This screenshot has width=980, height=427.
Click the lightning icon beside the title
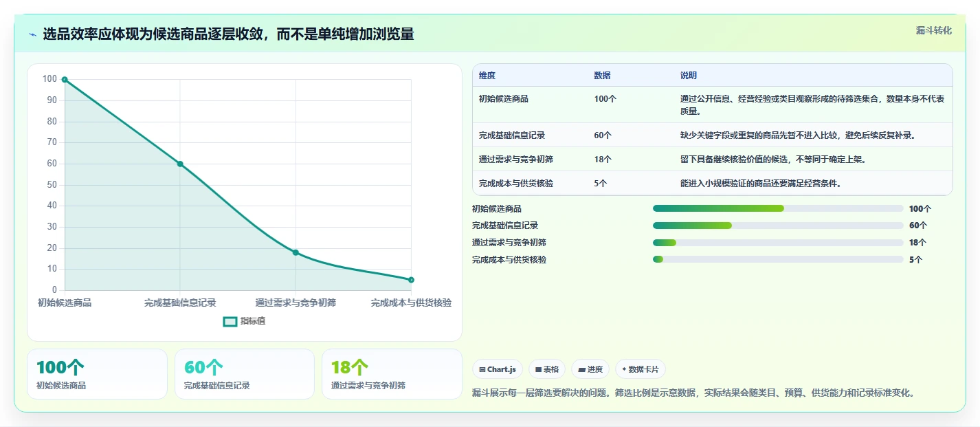coord(32,34)
